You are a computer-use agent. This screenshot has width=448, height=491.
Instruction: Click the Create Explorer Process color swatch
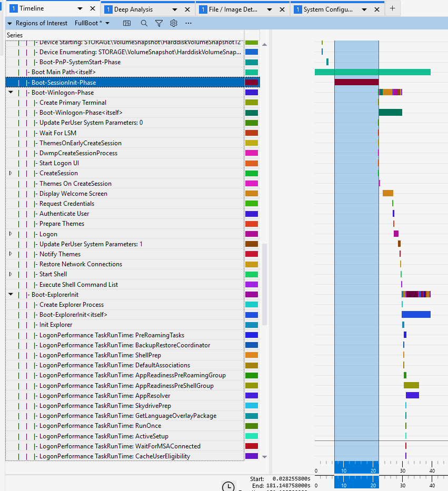pyautogui.click(x=252, y=304)
